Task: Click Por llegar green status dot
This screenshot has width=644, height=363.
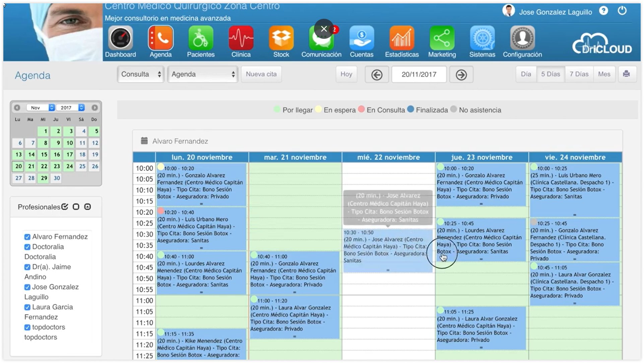Action: point(277,109)
